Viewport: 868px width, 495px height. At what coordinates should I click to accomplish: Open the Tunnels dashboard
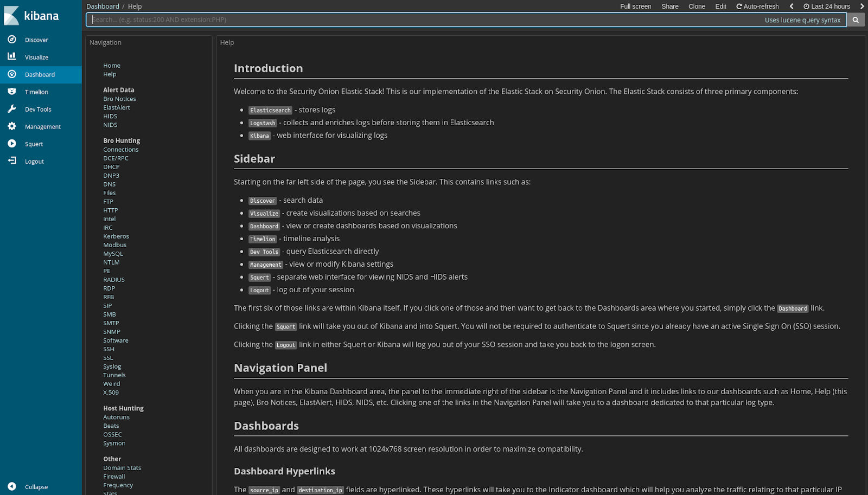click(114, 375)
